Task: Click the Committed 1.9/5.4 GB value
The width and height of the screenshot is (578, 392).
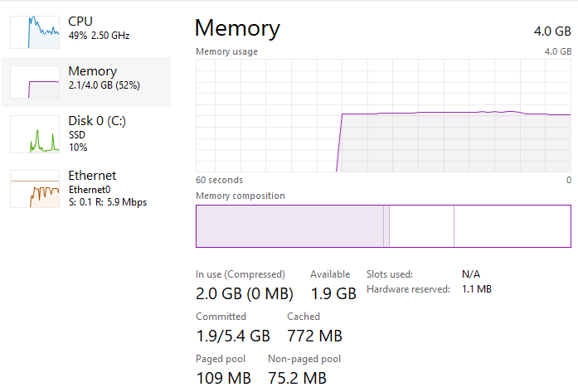Action: tap(233, 336)
